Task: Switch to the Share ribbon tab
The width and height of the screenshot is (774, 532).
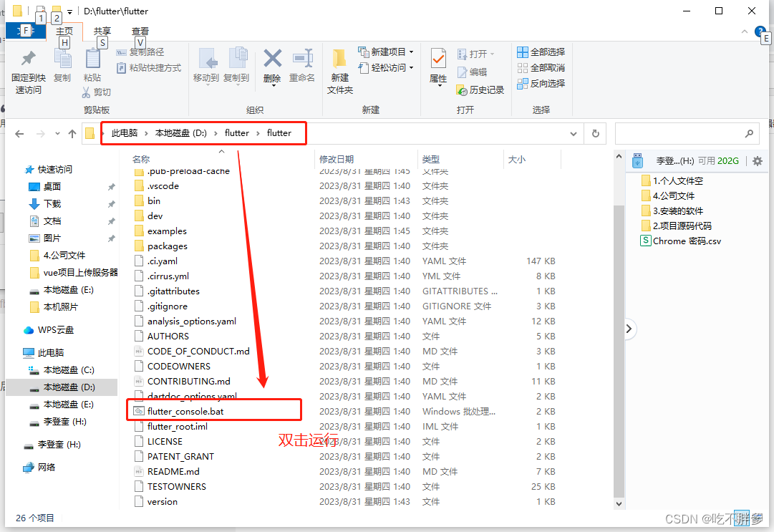Action: [102, 32]
